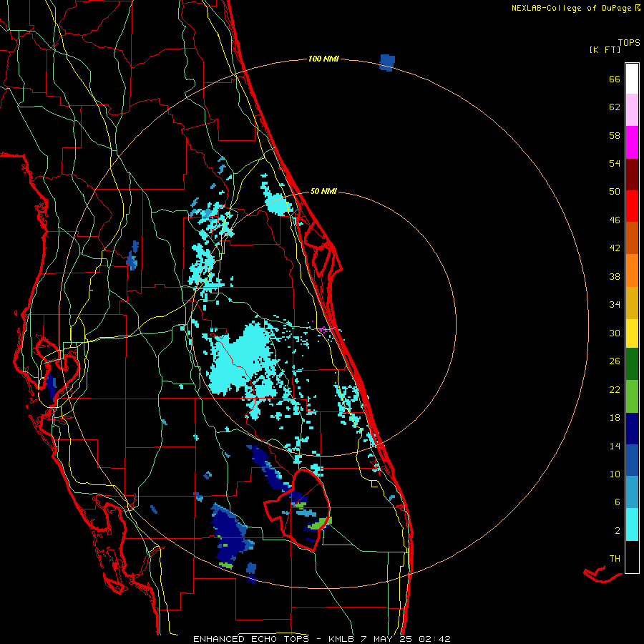Viewport: 644px width, 644px height.
Task: Click the '2' legend value
Action: point(618,531)
